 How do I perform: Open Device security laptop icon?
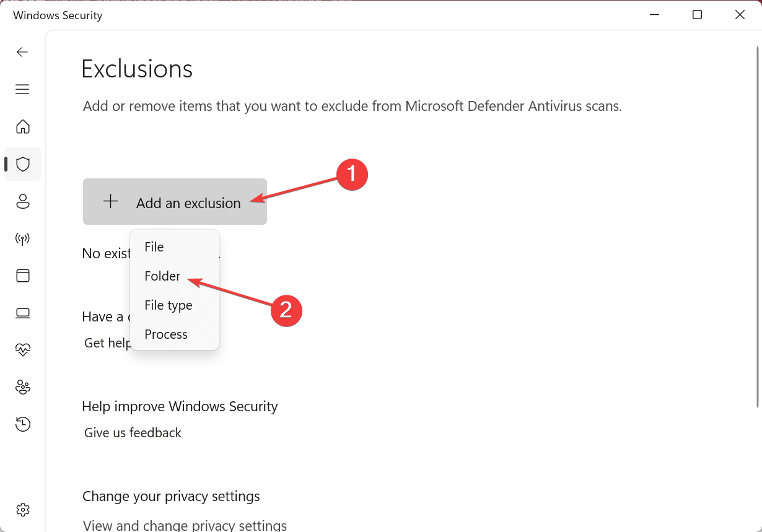[23, 313]
